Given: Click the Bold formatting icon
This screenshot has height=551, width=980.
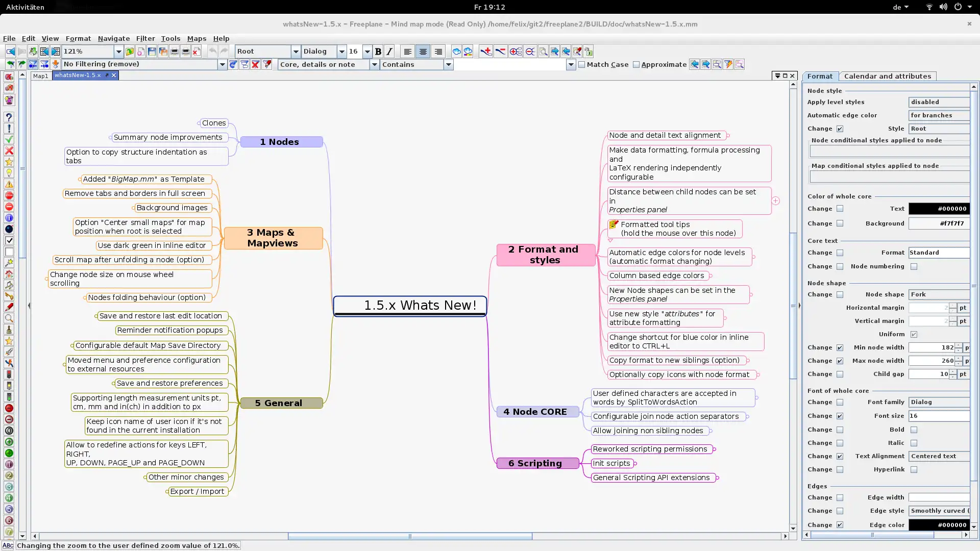Looking at the screenshot, I should click(x=378, y=51).
